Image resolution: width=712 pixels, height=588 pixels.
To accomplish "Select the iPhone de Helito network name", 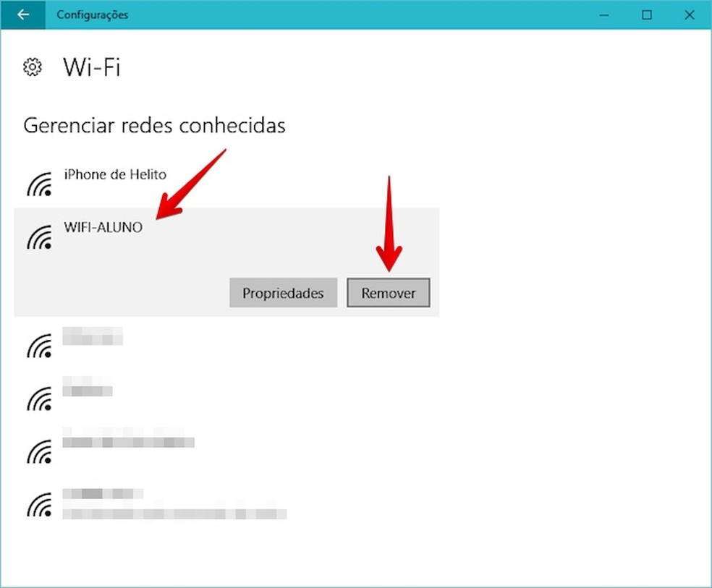I will 115,175.
